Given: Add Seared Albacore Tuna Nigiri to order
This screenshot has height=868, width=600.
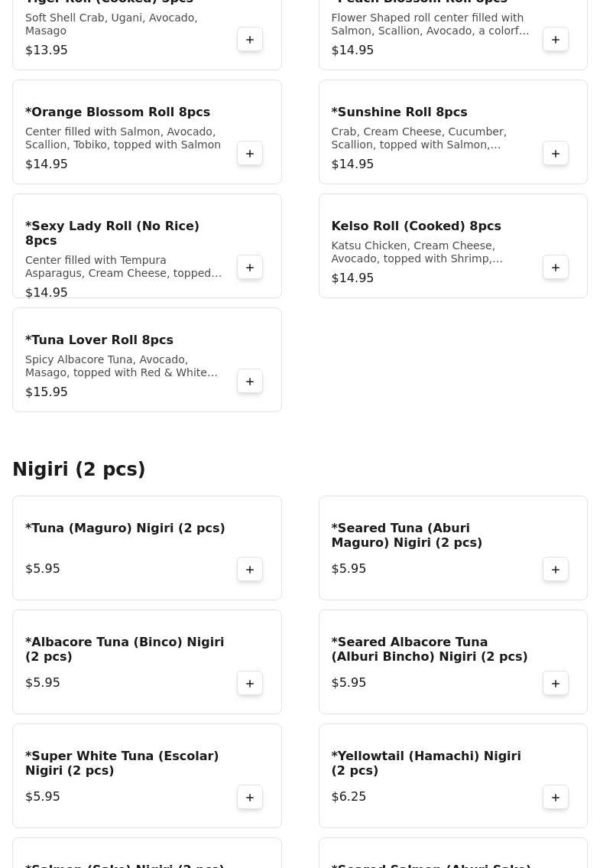Looking at the screenshot, I should 556,684.
